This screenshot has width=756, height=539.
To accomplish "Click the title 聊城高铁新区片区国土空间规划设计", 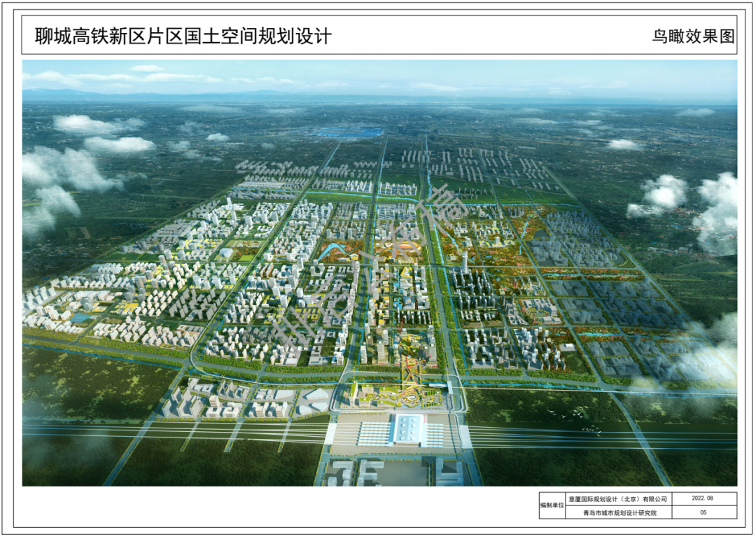I will 183,36.
